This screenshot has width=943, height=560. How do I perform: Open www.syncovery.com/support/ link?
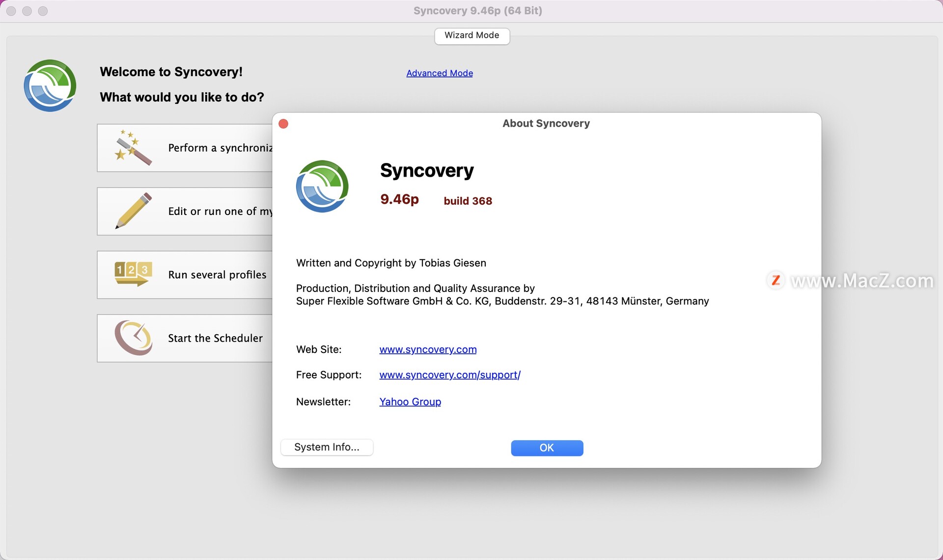(449, 374)
